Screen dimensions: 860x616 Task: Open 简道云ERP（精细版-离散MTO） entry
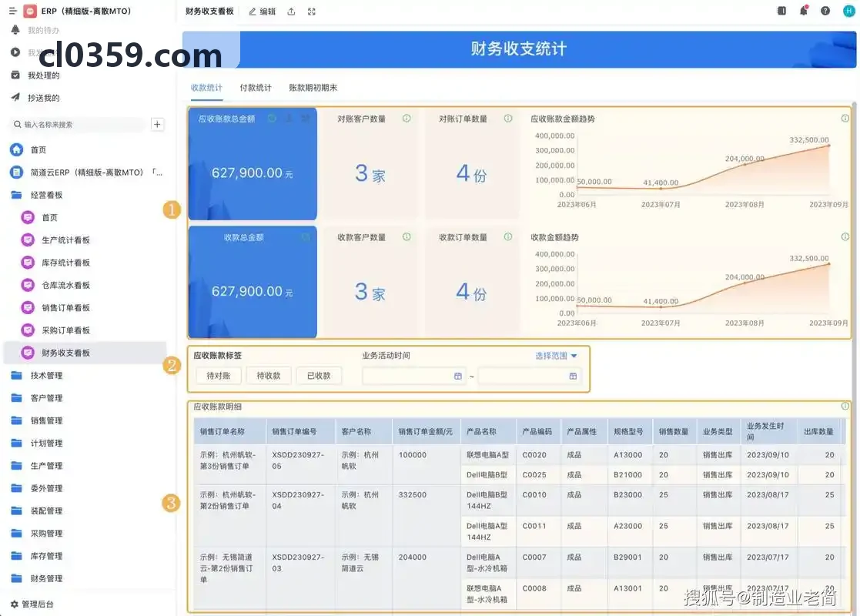tap(87, 172)
